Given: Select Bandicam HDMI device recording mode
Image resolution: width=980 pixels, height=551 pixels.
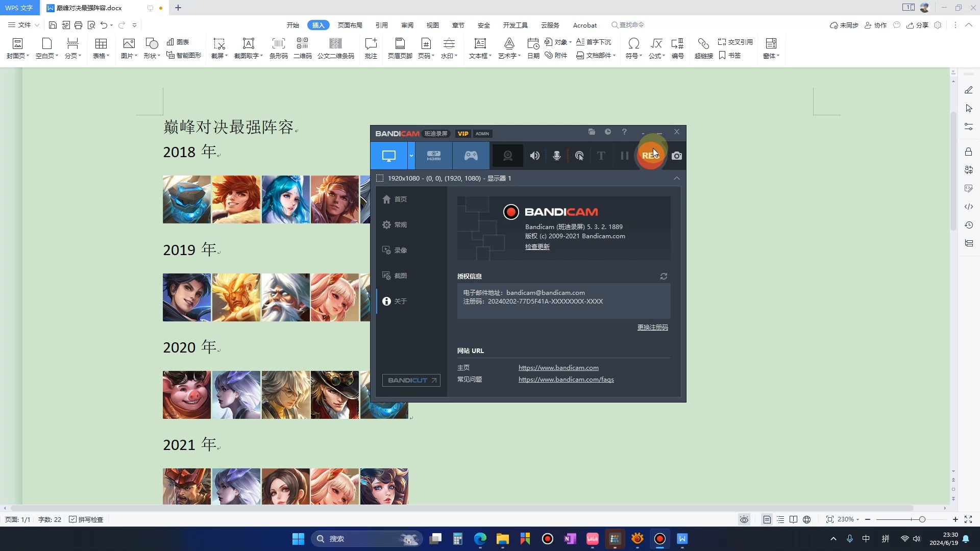Looking at the screenshot, I should [434, 156].
